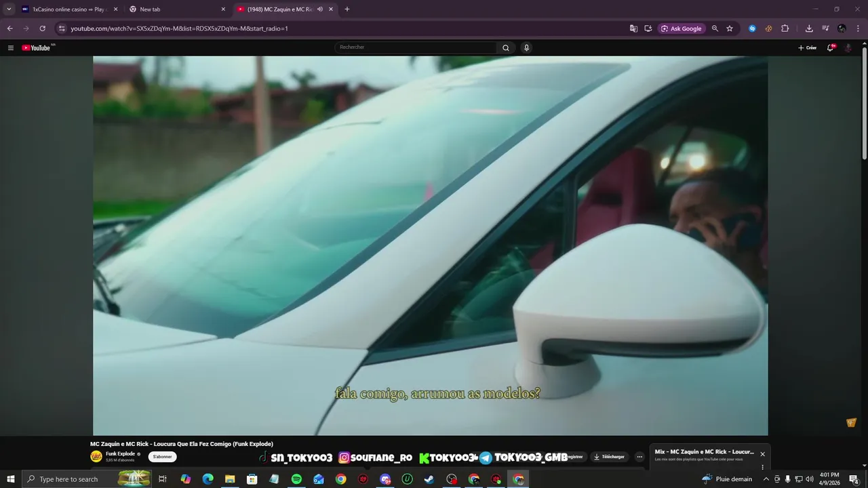Open Steam from the taskbar
This screenshot has width=868, height=488.
pos(429,479)
